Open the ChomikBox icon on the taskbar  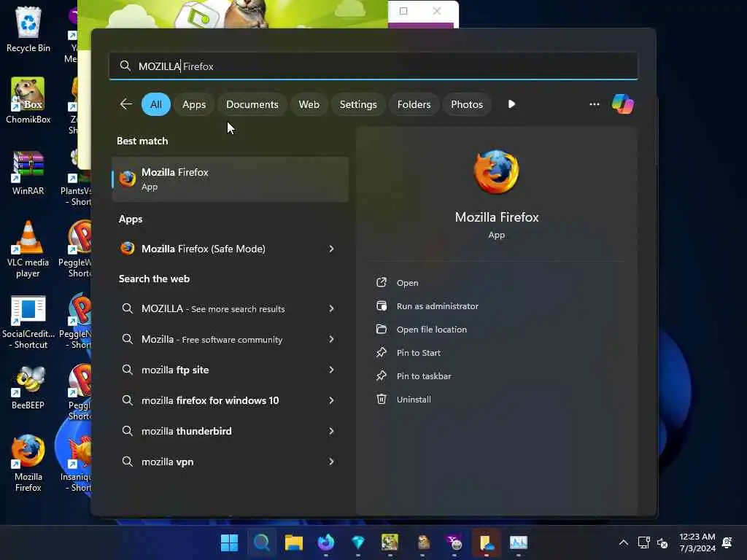[390, 542]
